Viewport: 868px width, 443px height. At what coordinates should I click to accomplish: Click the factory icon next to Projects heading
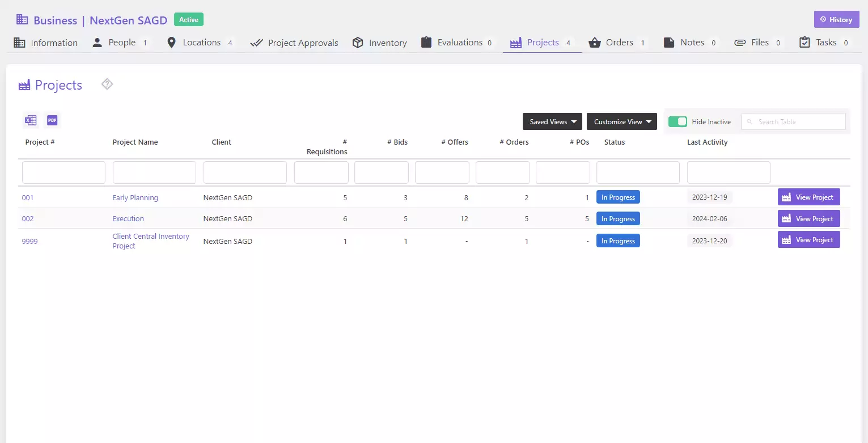pos(24,85)
